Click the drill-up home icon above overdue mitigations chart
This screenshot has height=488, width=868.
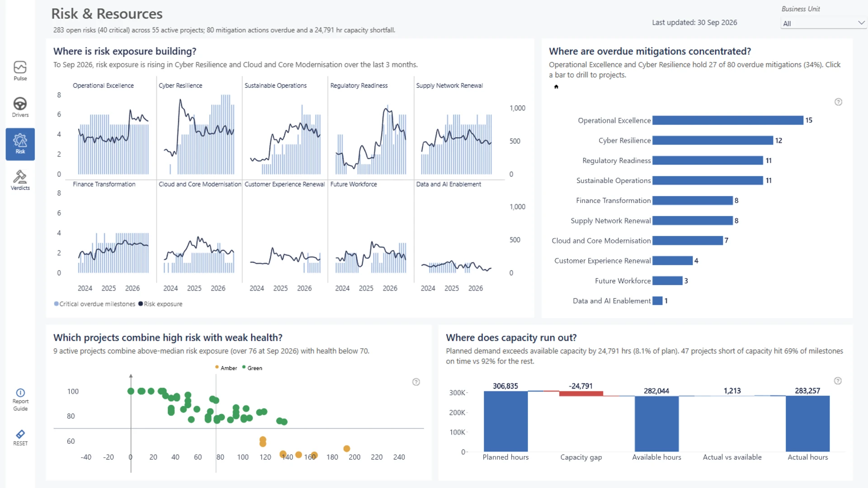(556, 87)
